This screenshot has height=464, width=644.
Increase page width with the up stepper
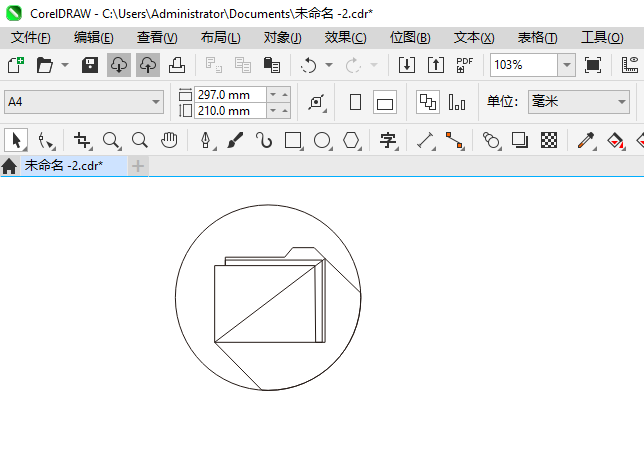tap(285, 95)
